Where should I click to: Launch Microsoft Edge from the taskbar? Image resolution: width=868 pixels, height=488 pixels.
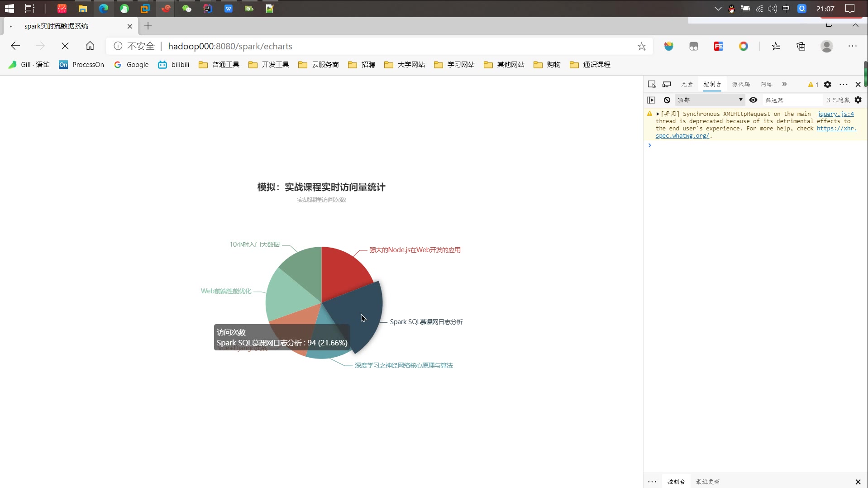(x=104, y=8)
